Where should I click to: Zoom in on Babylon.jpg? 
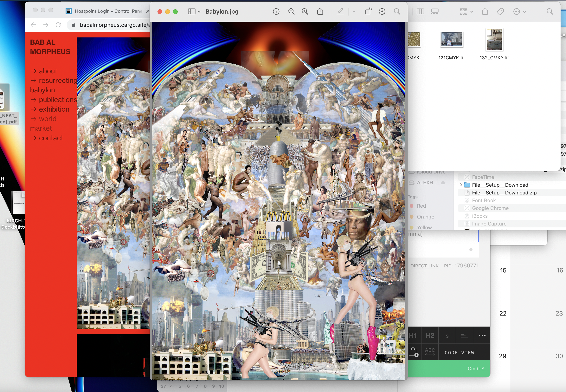tap(305, 11)
